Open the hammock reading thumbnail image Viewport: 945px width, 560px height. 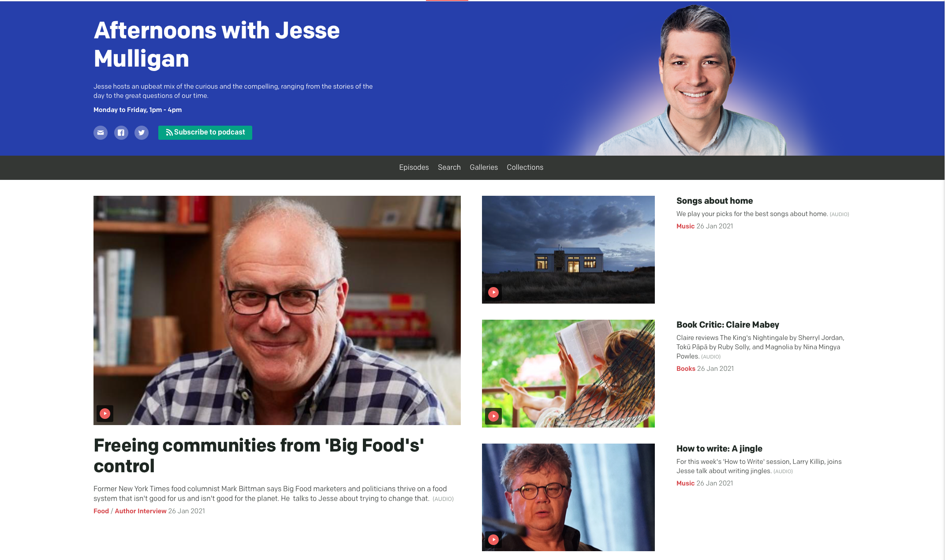pos(568,373)
